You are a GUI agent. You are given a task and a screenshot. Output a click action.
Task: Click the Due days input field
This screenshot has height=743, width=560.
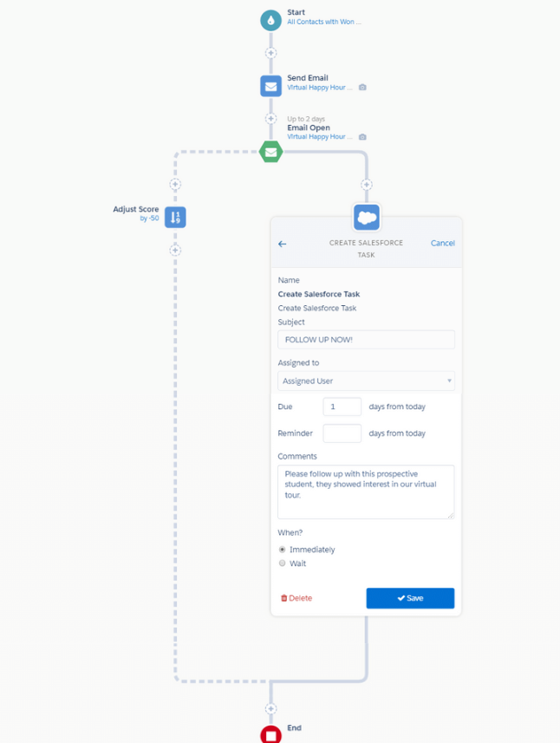342,407
